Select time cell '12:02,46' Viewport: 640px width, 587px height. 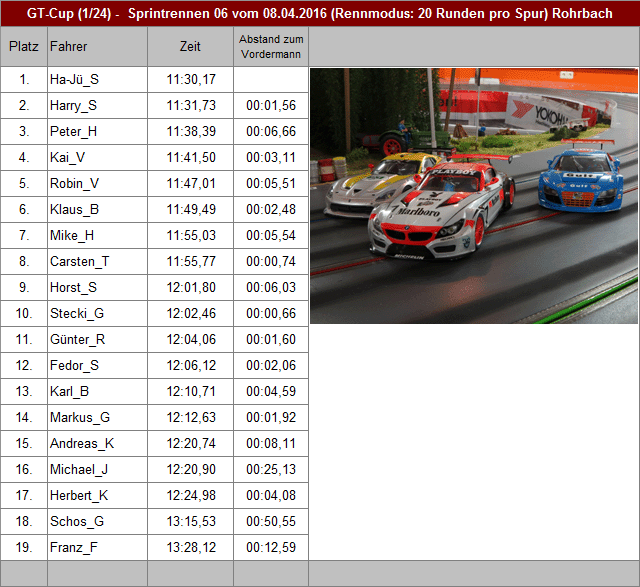(191, 314)
